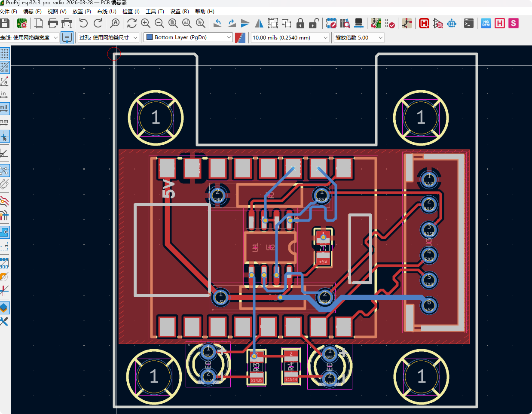Click the Lock padlock icon

300,23
